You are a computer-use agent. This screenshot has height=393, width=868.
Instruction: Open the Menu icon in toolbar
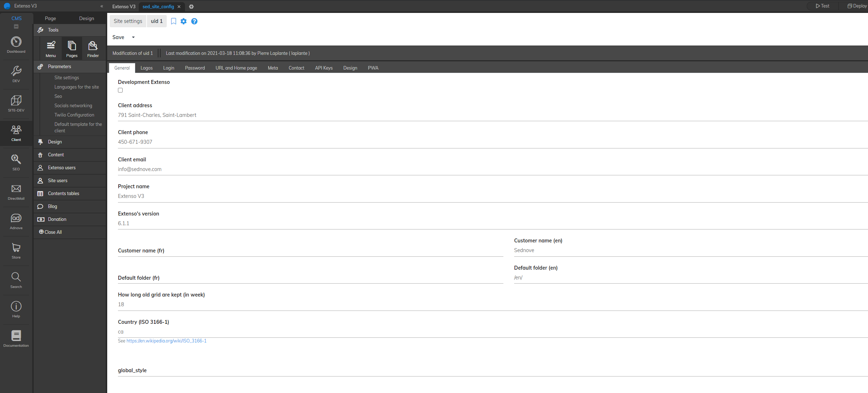coord(51,48)
